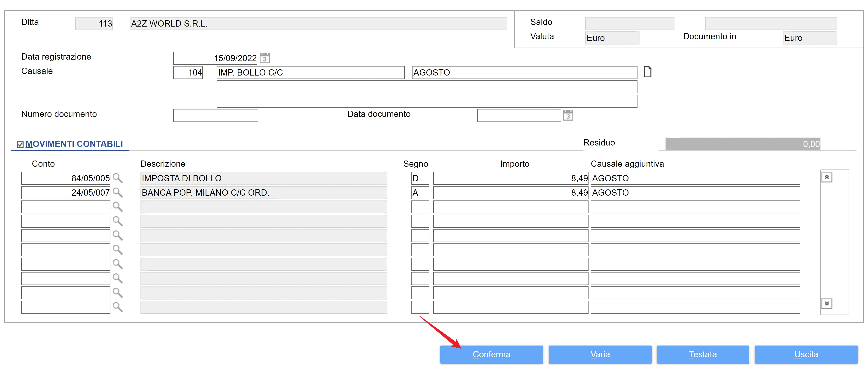Click magnifier next to conto 24/05/007

(118, 192)
